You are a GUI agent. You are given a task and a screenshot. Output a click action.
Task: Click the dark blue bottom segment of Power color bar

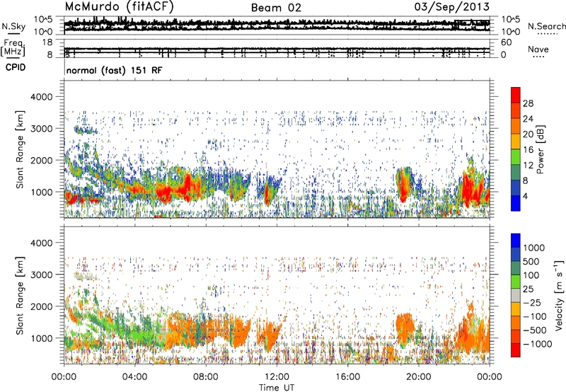516,203
